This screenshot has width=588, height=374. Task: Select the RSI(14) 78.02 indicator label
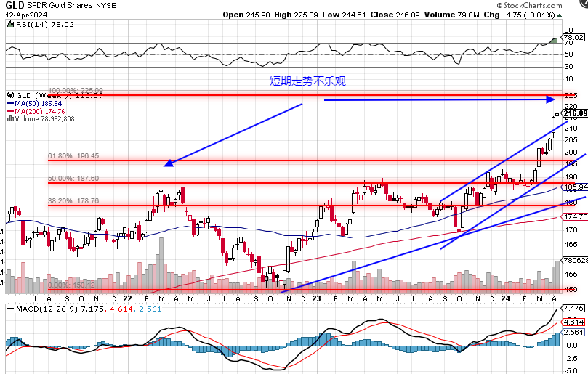coord(45,25)
